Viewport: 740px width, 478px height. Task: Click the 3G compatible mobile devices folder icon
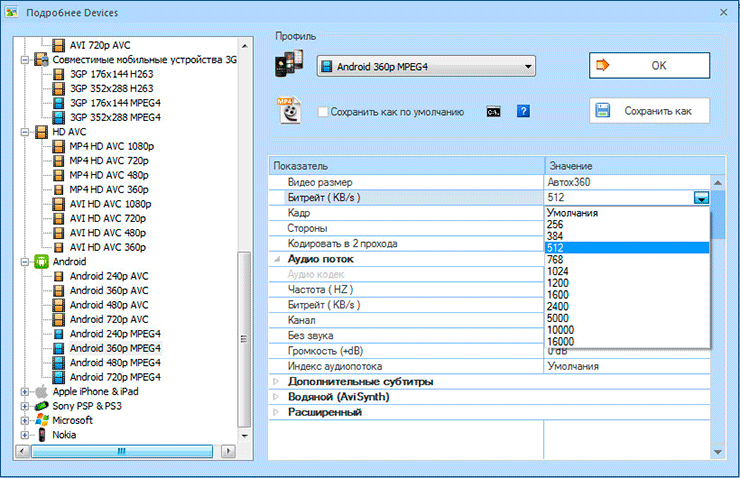(x=42, y=59)
